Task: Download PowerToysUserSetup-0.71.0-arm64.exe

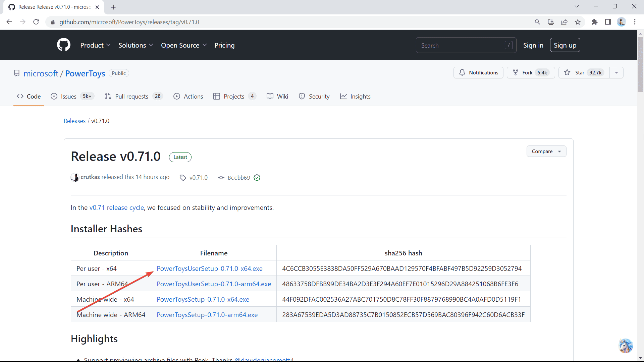Action: tap(214, 284)
